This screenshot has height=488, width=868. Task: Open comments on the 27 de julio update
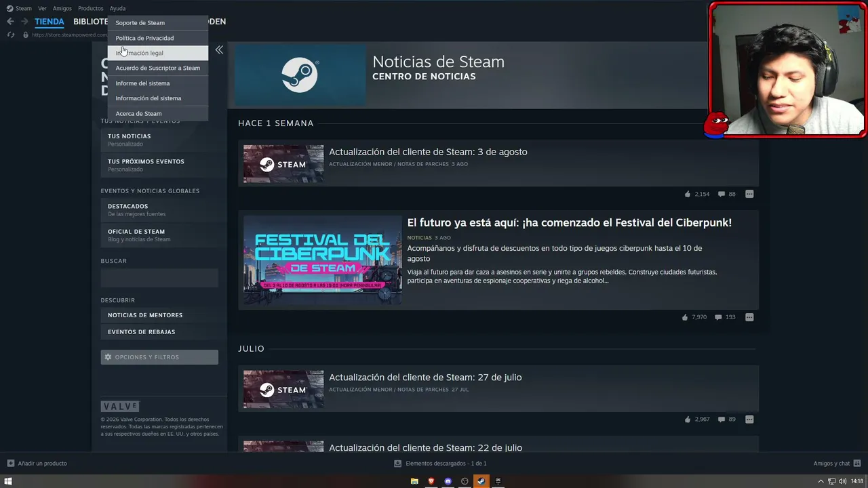[x=721, y=419]
